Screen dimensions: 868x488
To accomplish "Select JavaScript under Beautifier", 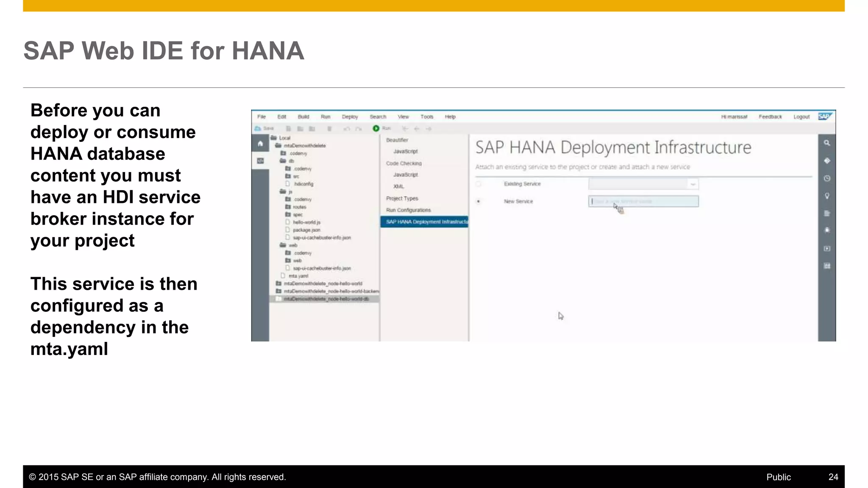I will pyautogui.click(x=405, y=151).
